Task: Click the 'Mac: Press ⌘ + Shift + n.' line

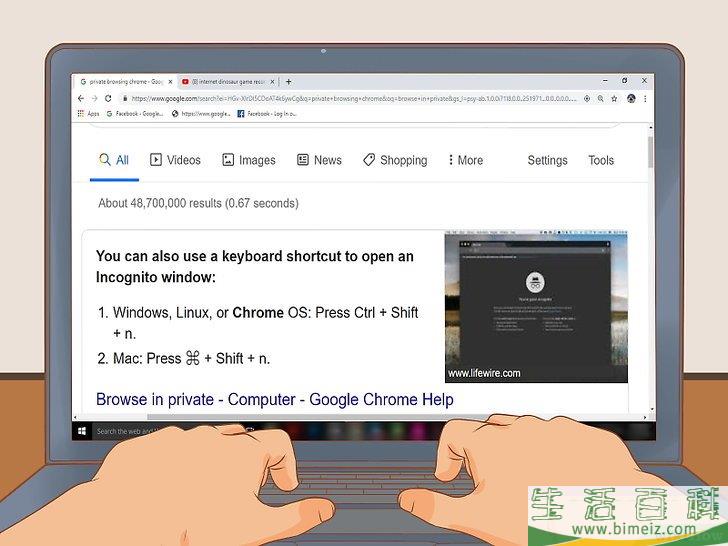Action: click(x=184, y=358)
